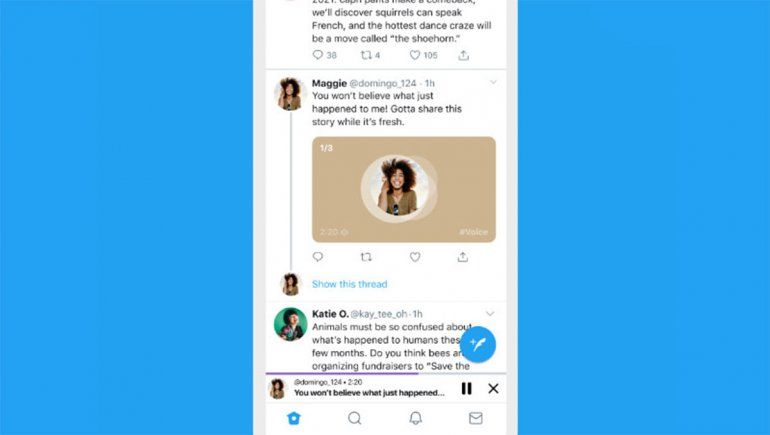The image size is (770, 435).
Task: Share the top tweet about squirrels
Action: point(464,55)
